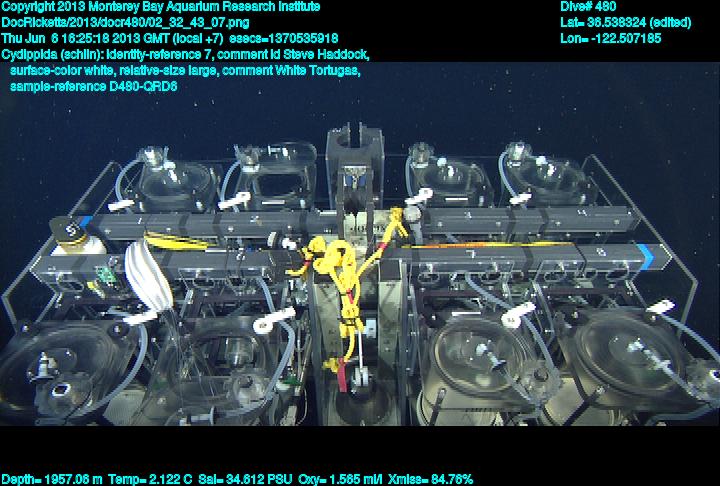Screen dimensions: 720x486
Task: Click the black cap labeled 5
Action: [x=70, y=231]
